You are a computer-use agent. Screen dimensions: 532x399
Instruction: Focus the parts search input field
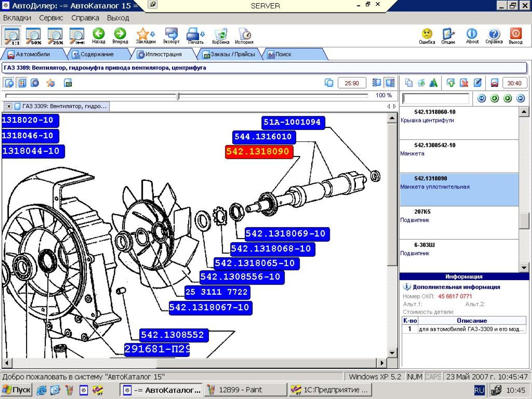tap(435, 98)
